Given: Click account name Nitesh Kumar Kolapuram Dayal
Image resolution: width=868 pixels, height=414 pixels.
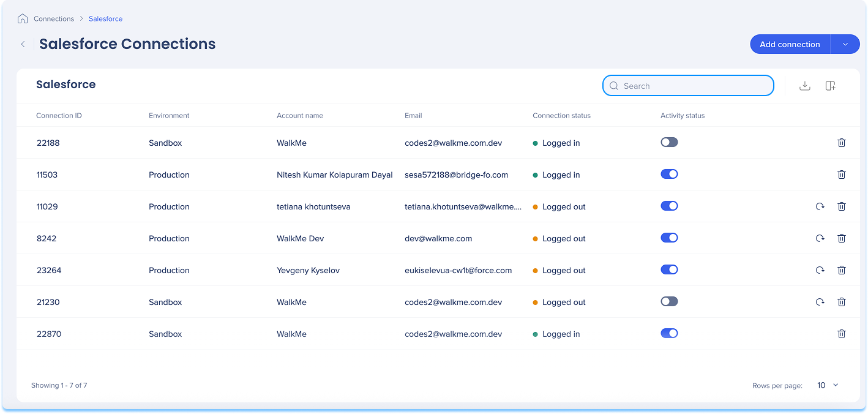Looking at the screenshot, I should 334,175.
